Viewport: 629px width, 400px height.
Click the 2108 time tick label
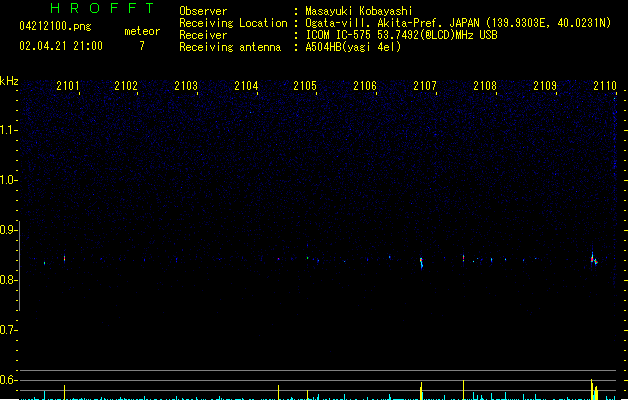[485, 86]
